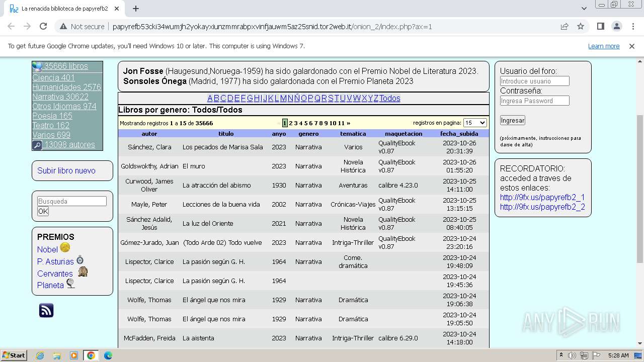Image resolution: width=644 pixels, height=362 pixels.
Task: Sort by the fecha_subida column header
Action: pyautogui.click(x=459, y=134)
